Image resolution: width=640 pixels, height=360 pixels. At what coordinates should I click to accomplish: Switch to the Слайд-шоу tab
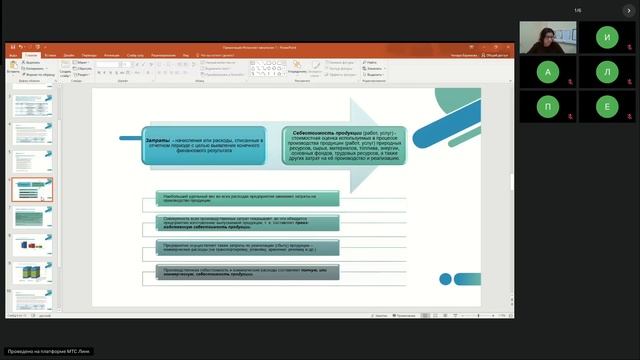[135, 55]
